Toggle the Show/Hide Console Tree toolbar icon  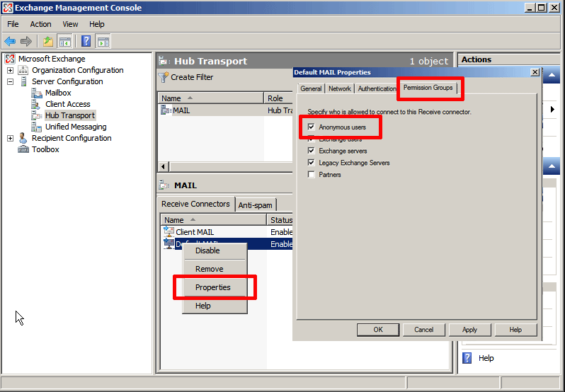65,42
